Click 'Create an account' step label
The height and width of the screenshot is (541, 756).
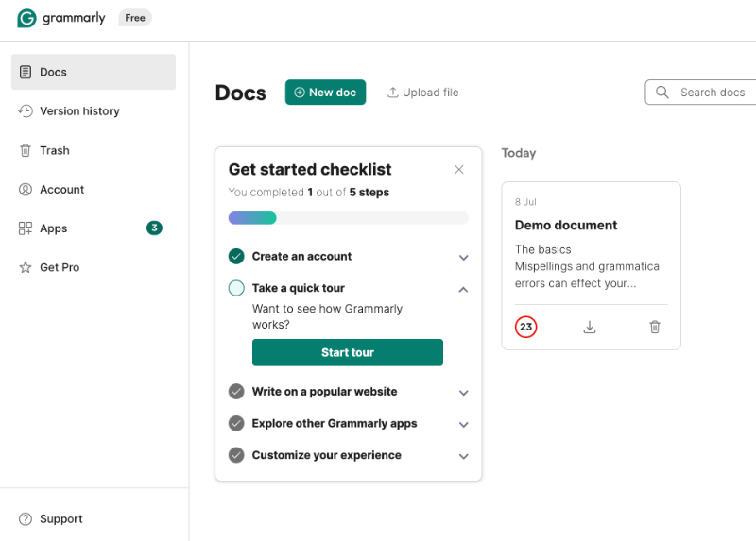tap(301, 256)
